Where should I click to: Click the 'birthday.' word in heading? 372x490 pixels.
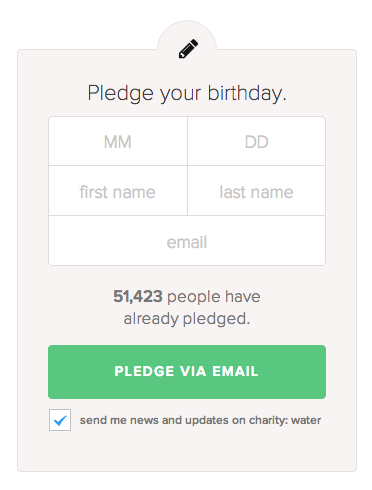point(247,93)
